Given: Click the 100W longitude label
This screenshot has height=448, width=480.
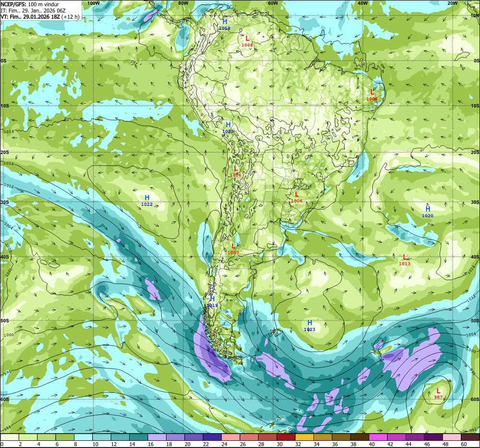Looking at the screenshot, I should pos(94,3).
